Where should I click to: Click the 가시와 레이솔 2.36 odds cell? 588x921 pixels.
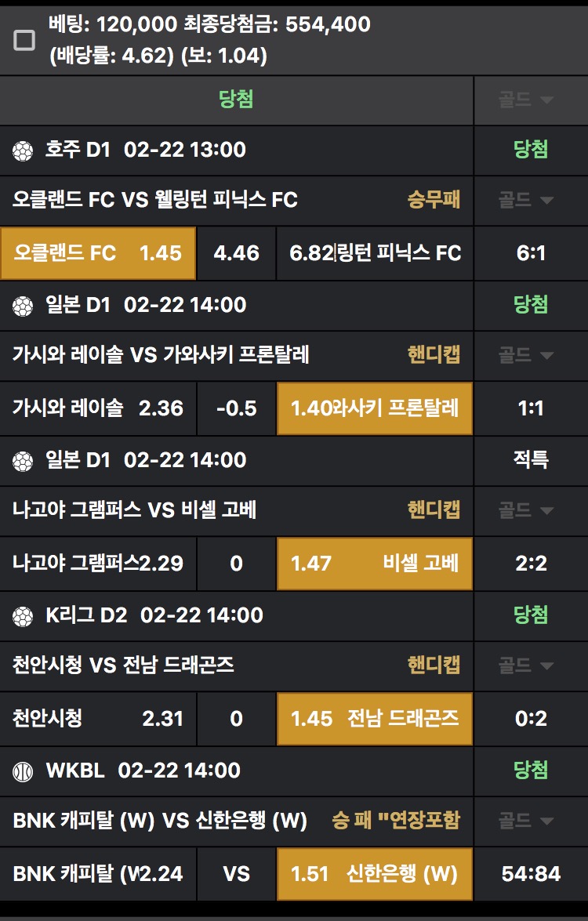point(98,408)
